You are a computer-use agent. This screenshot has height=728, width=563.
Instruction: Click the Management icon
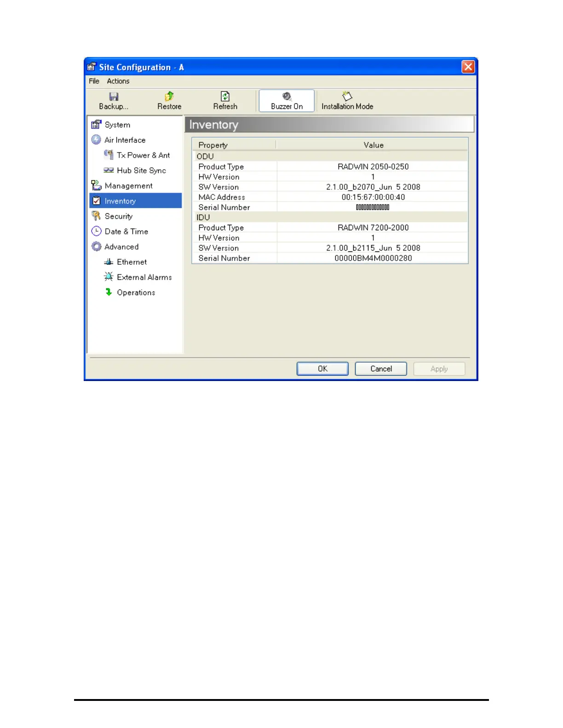point(96,185)
